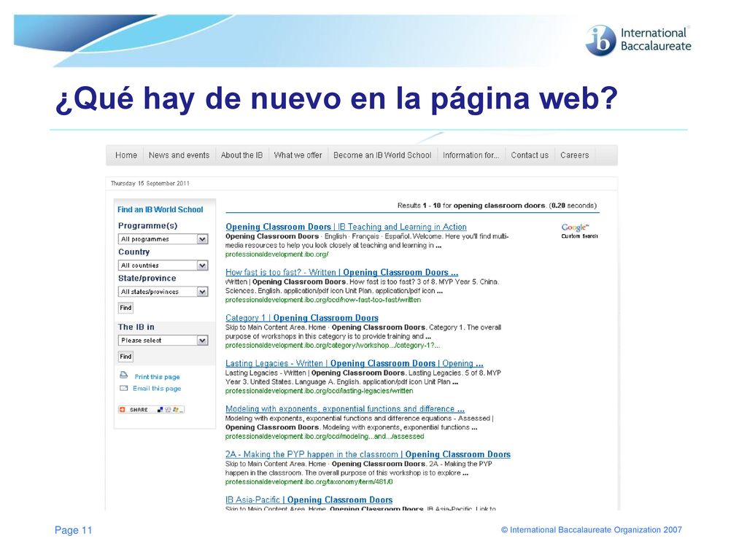This screenshot has width=747, height=560.
Task: Click the Country label
Action: pos(134,252)
